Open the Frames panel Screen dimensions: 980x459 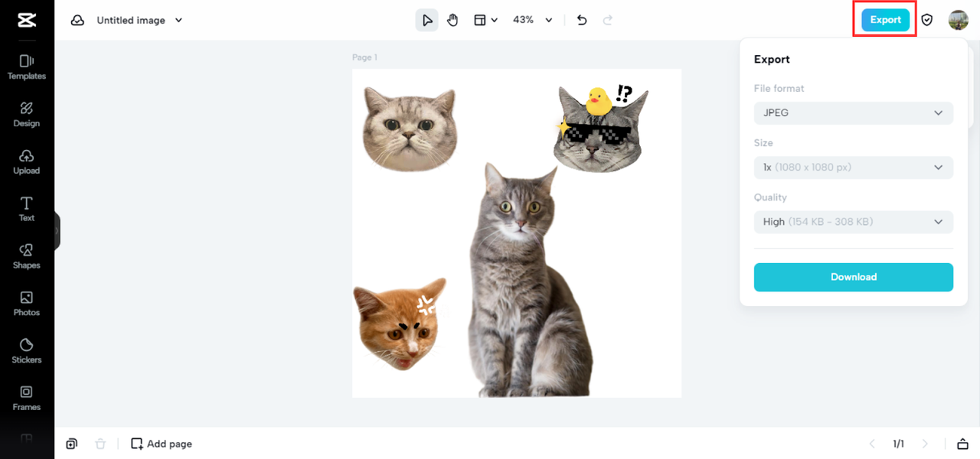tap(27, 399)
